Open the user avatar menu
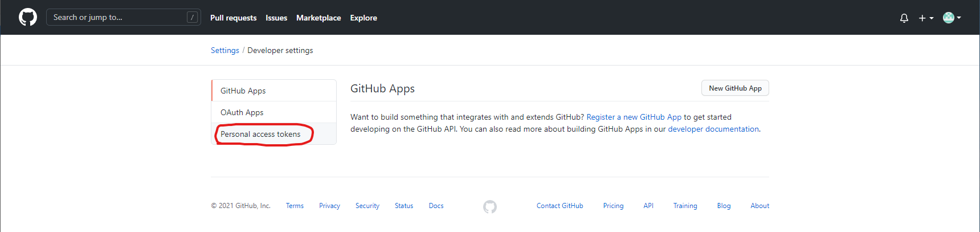The height and width of the screenshot is (232, 980). click(x=952, y=18)
